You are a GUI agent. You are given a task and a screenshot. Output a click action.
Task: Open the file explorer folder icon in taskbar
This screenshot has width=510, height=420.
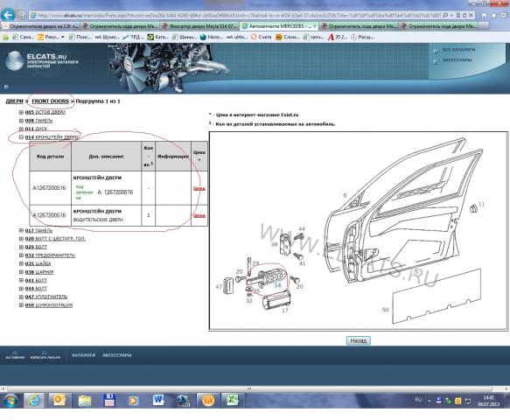pyautogui.click(x=84, y=401)
